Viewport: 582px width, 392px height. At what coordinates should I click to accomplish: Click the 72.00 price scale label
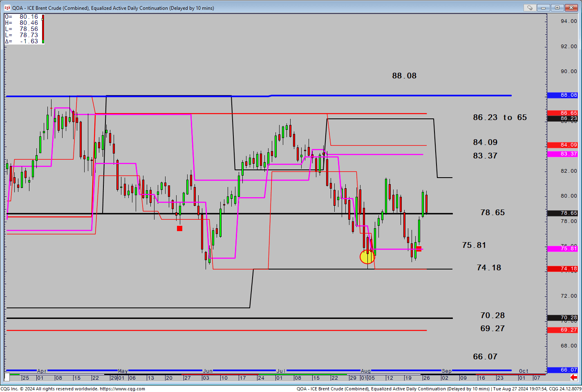569,296
